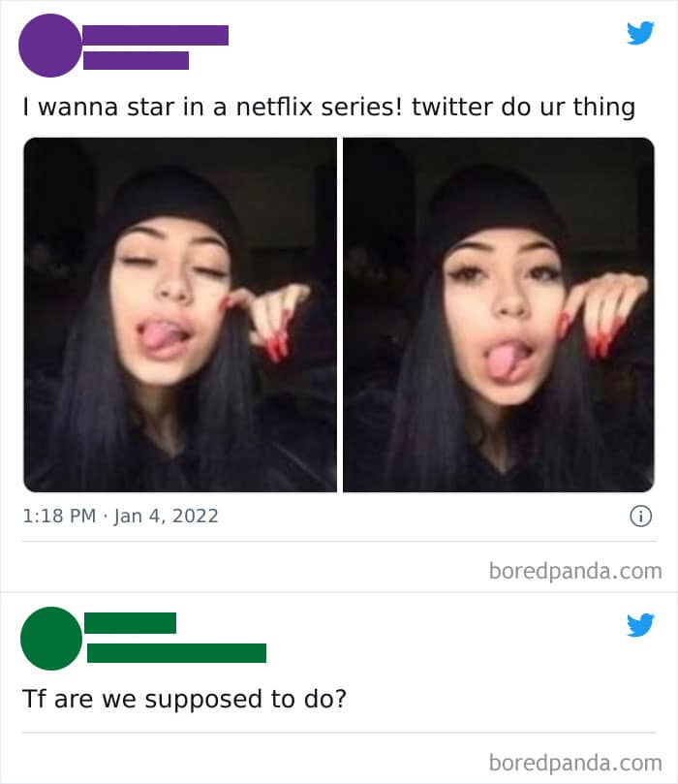The width and height of the screenshot is (678, 784).
Task: Click the 1:18 PM timestamp
Action: (59, 516)
